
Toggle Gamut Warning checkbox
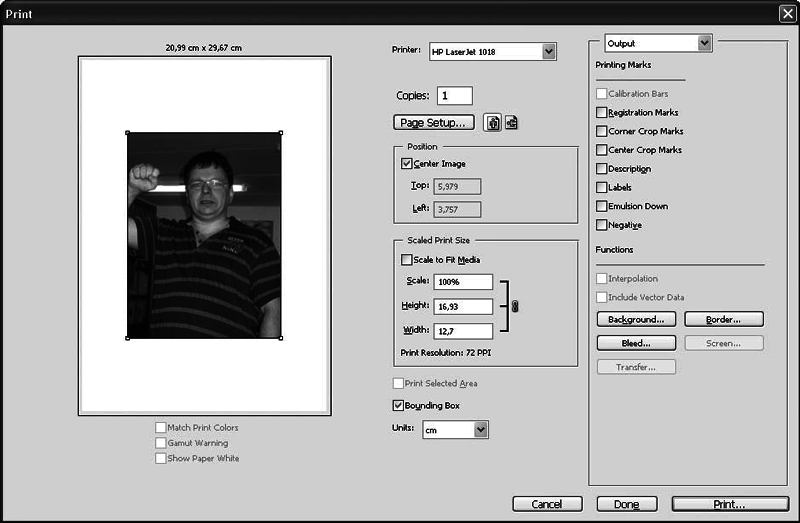(160, 443)
